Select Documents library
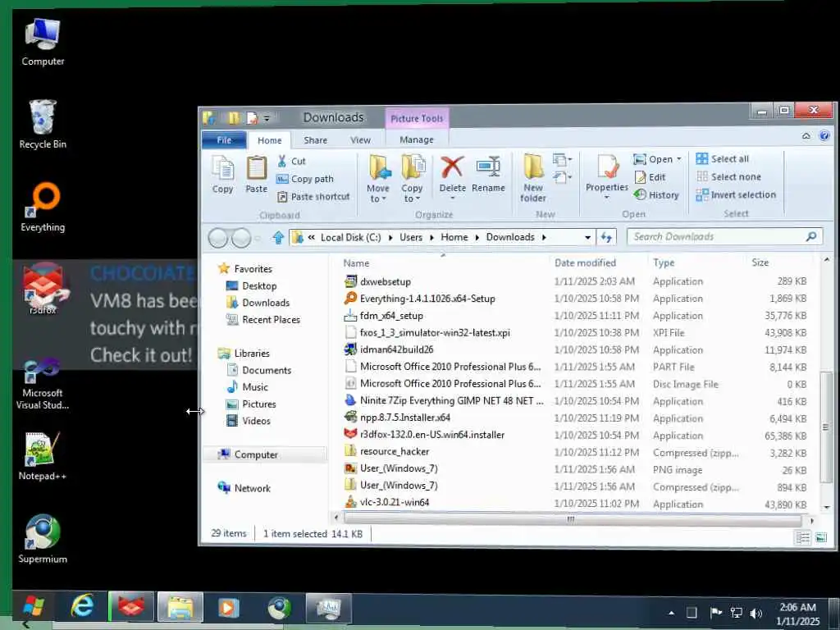Screen dimensions: 840x630 point(259,370)
